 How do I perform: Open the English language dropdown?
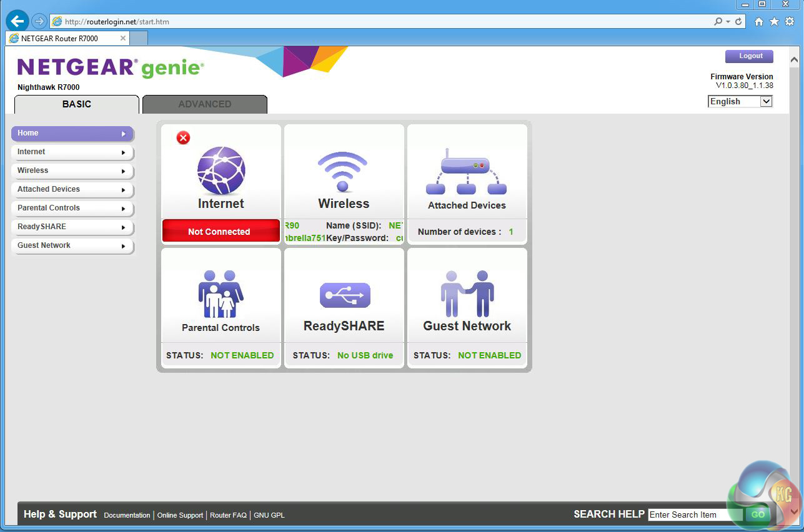pyautogui.click(x=740, y=101)
